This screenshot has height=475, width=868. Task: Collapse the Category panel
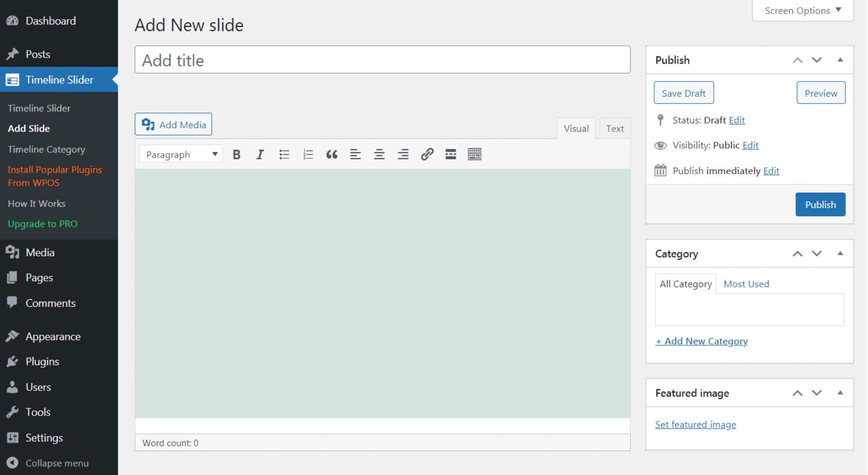(841, 253)
